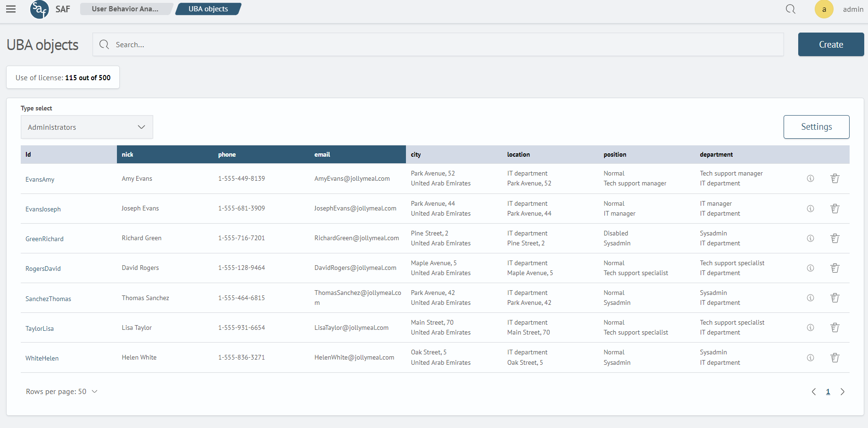Show info for GreenRichard row
868x428 pixels.
(x=810, y=238)
